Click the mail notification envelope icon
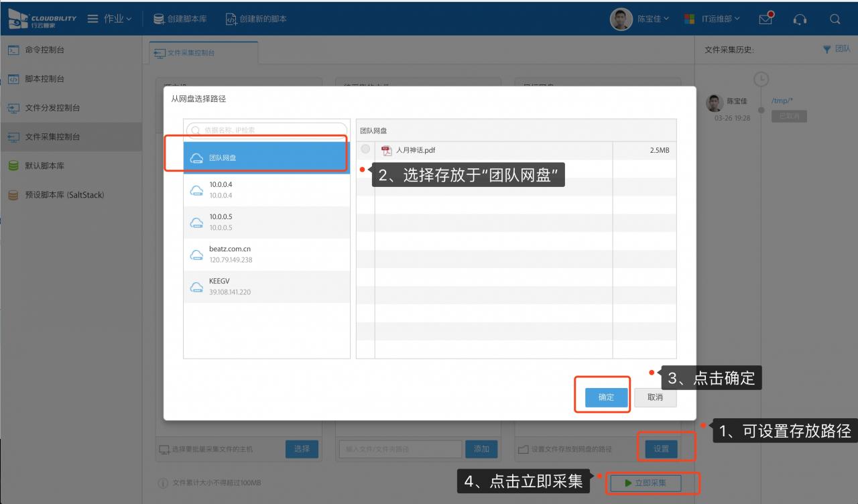This screenshot has height=504, width=858. click(x=765, y=19)
